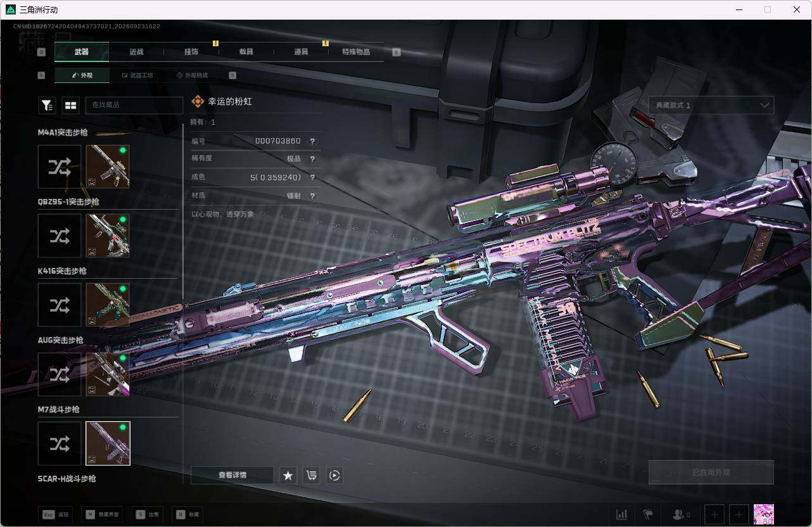This screenshot has height=527, width=812.
Task: Switch list layout with the grid view icon
Action: [x=70, y=106]
